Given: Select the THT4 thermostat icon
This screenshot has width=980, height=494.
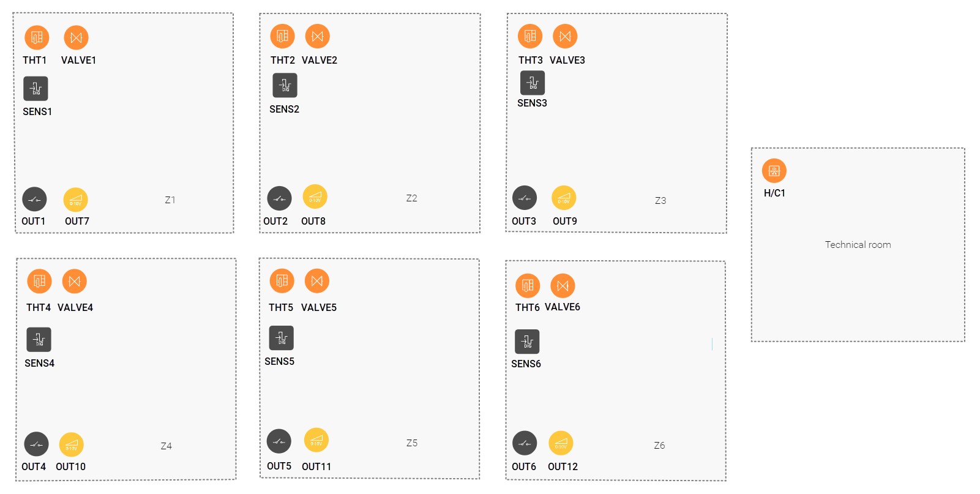Looking at the screenshot, I should pos(39,281).
